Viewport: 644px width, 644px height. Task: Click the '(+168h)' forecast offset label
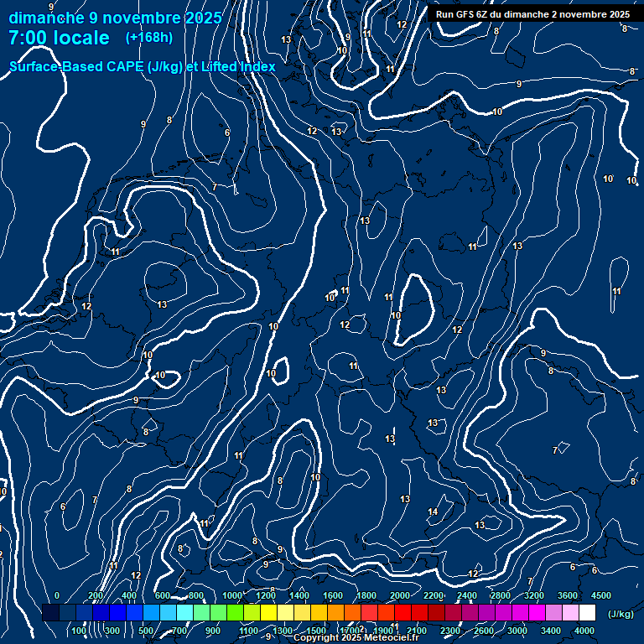point(149,38)
